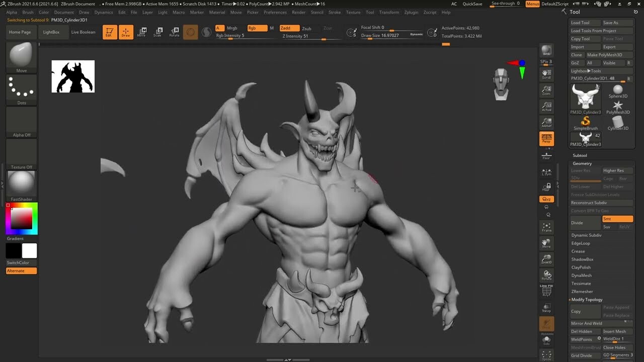Select the Solo icon in the right strip
This screenshot has height=362, width=644.
click(x=546, y=340)
